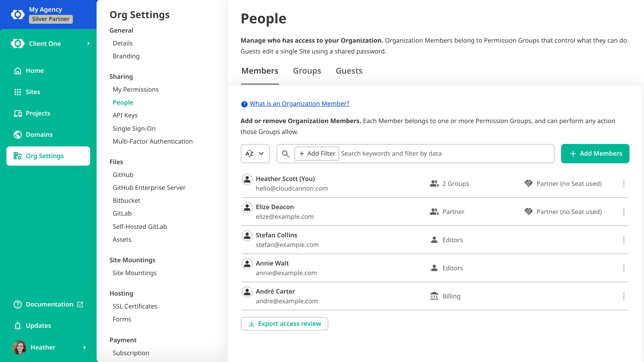The width and height of the screenshot is (644, 362).
Task: Select Org Settings sidebar item
Action: (x=48, y=156)
